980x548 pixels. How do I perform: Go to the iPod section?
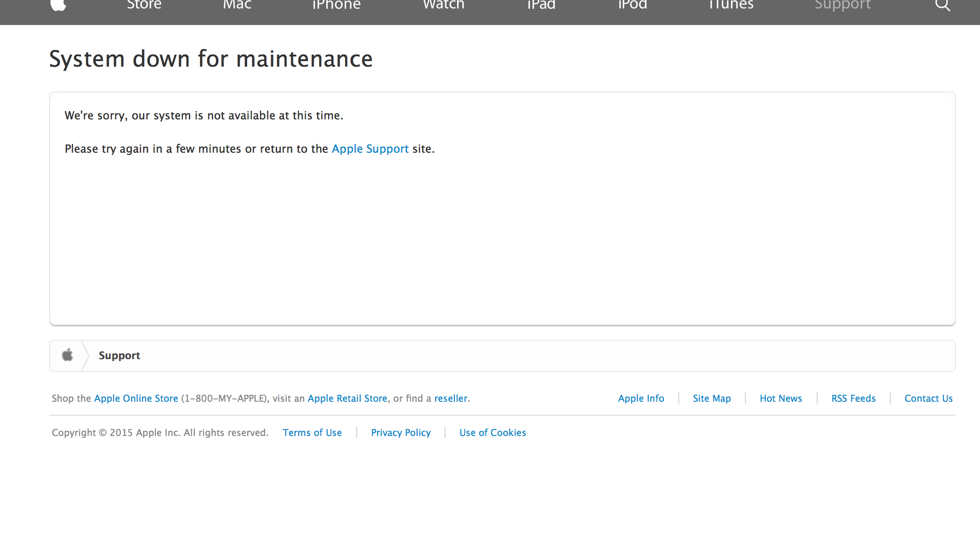point(633,5)
